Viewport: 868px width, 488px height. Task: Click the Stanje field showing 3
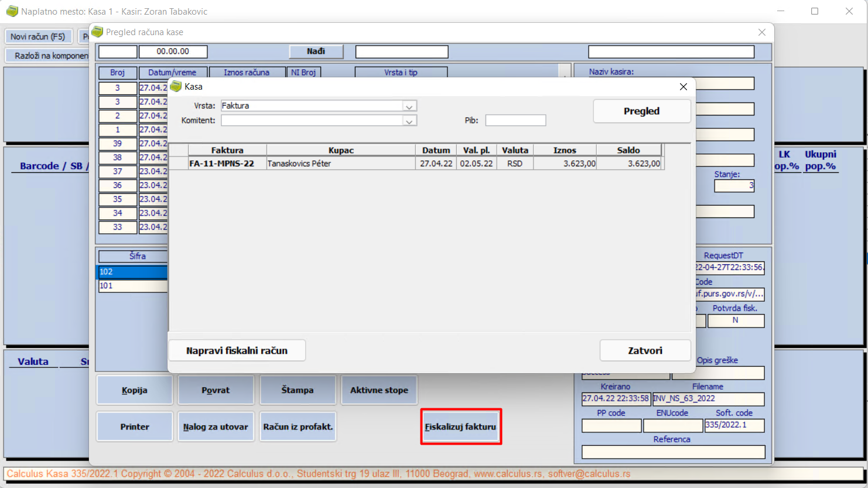click(734, 186)
